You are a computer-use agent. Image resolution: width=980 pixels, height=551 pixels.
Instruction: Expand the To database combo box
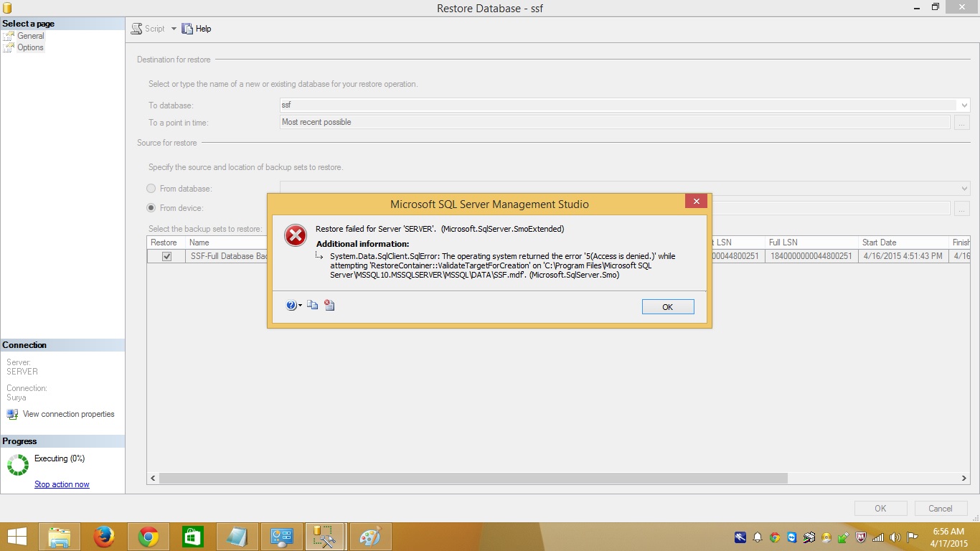pyautogui.click(x=963, y=105)
